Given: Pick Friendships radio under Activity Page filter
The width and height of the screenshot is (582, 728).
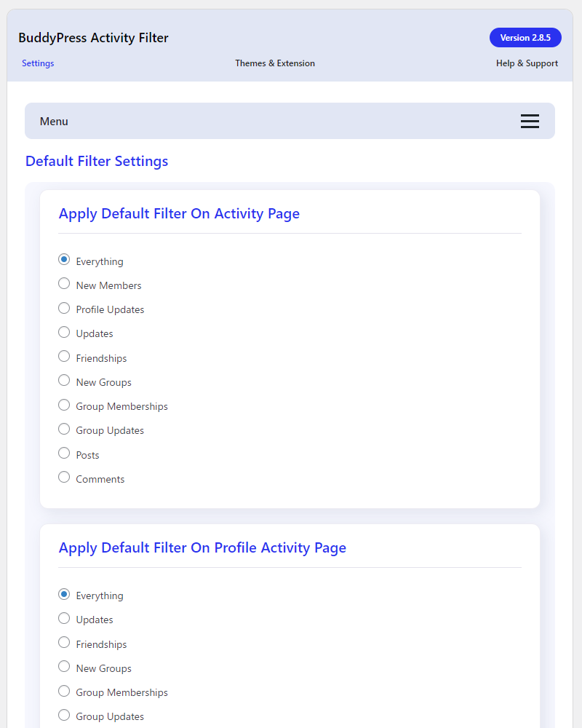Looking at the screenshot, I should click(64, 357).
